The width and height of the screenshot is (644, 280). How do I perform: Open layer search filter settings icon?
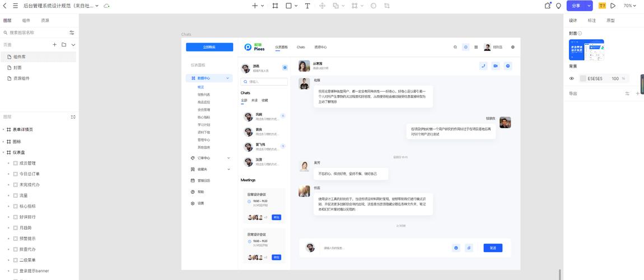72,32
